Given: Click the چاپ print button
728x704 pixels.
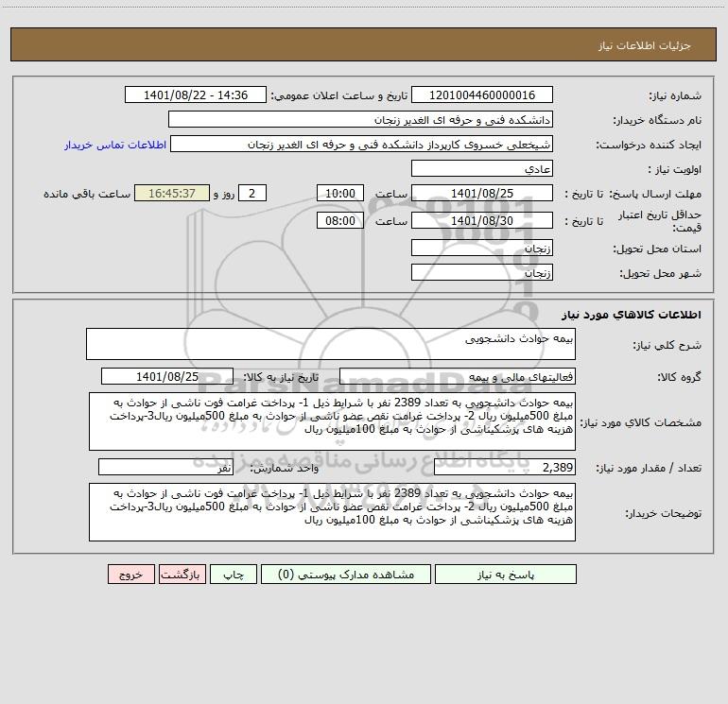Looking at the screenshot, I should coord(234,574).
